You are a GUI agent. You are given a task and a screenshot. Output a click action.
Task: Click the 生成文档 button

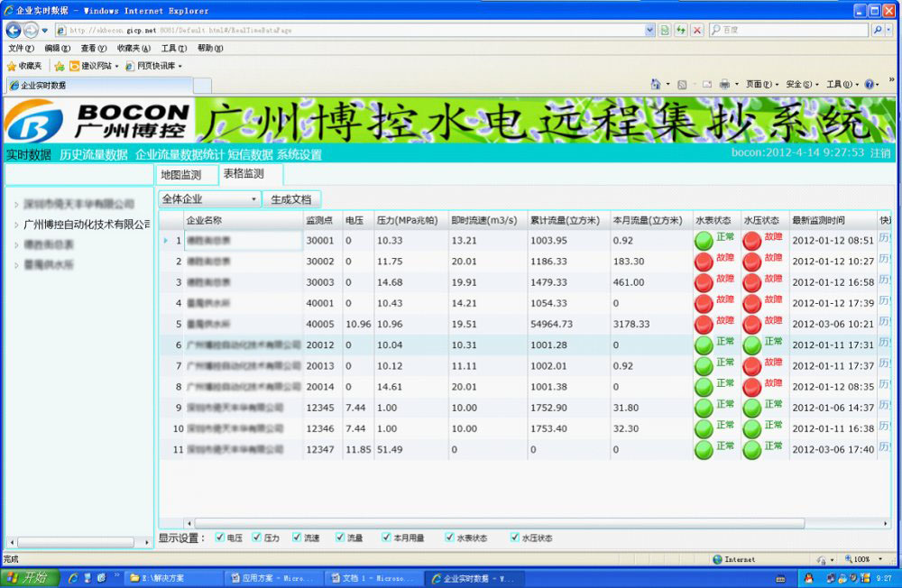click(291, 199)
